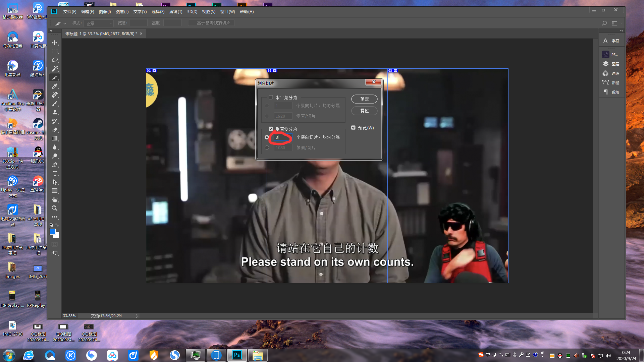644x362 pixels.
Task: Click Photoshop icon in Windows taskbar
Action: (x=237, y=355)
